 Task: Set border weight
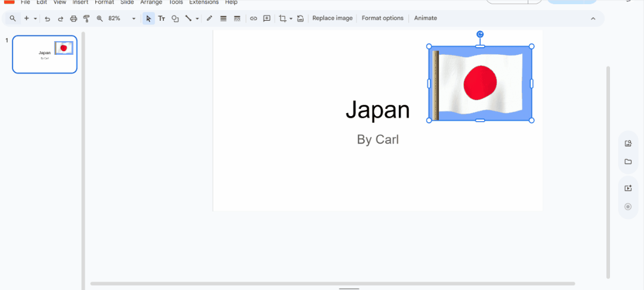click(224, 18)
